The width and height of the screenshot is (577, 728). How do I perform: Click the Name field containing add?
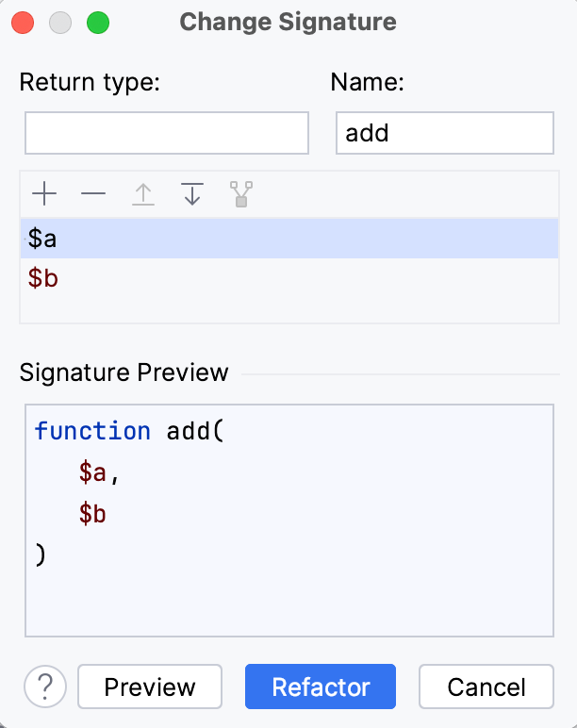[444, 133]
